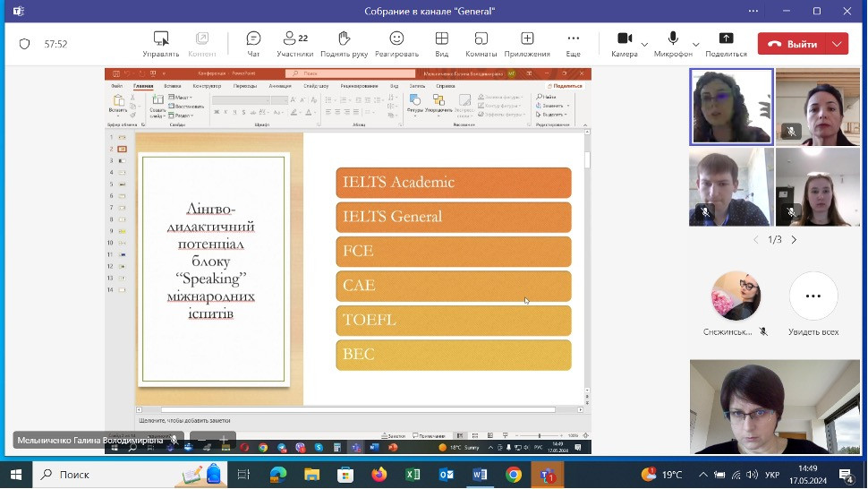Show the participants list
The height and width of the screenshot is (489, 868).
coord(294,43)
